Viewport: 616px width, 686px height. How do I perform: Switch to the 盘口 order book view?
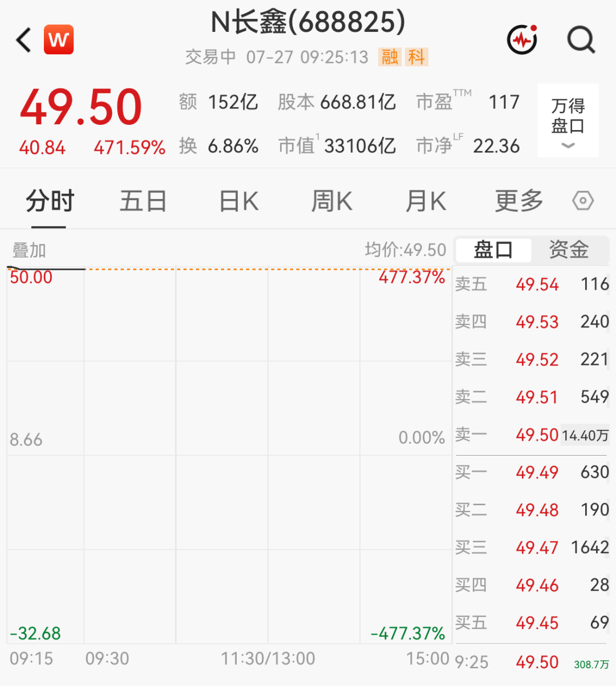point(493,250)
